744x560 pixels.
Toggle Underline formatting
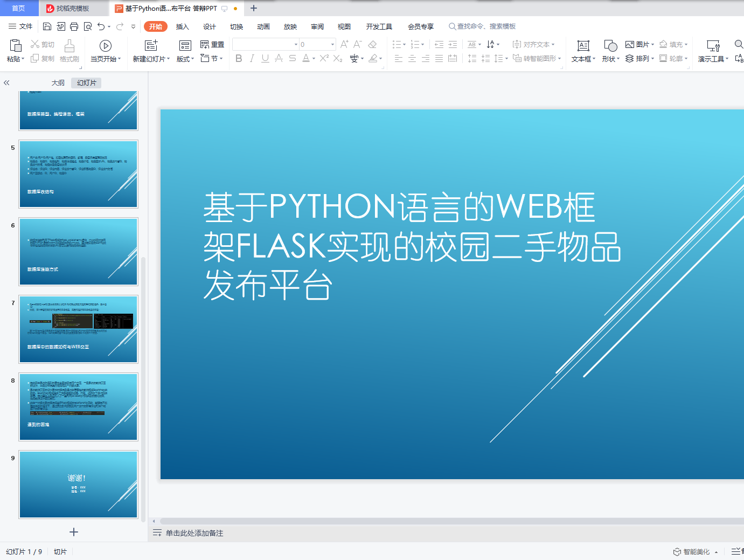click(x=265, y=59)
